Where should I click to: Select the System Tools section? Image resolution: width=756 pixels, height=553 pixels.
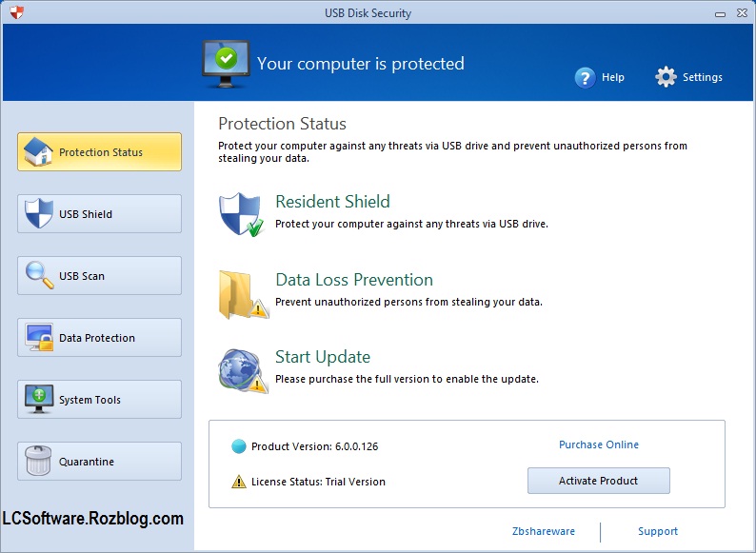pyautogui.click(x=99, y=399)
